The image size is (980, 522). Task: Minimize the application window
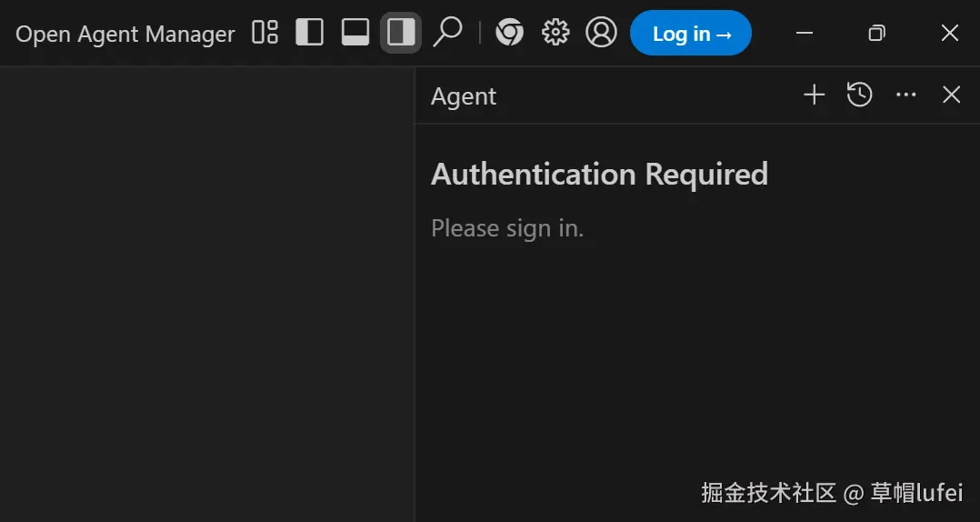click(x=804, y=34)
